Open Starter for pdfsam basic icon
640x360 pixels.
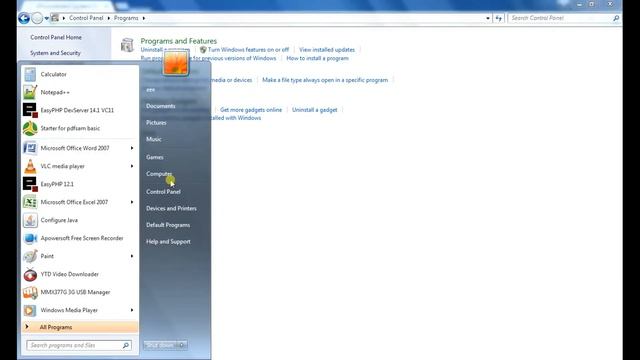point(30,128)
